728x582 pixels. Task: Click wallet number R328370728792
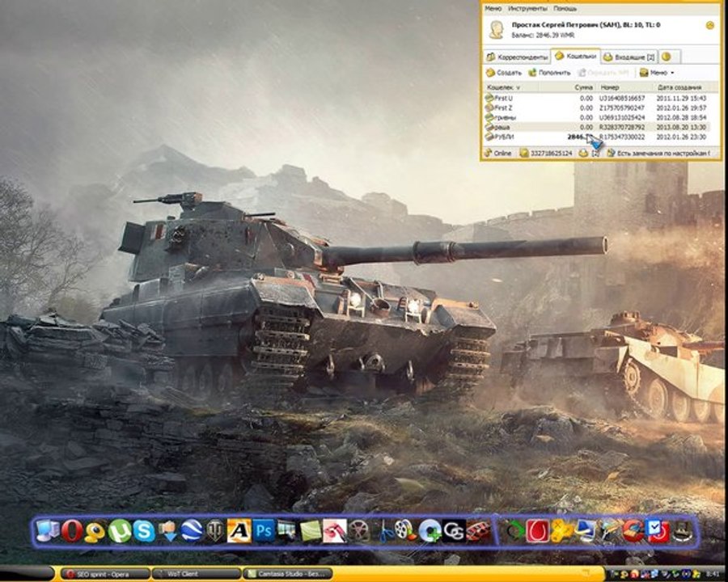point(622,127)
